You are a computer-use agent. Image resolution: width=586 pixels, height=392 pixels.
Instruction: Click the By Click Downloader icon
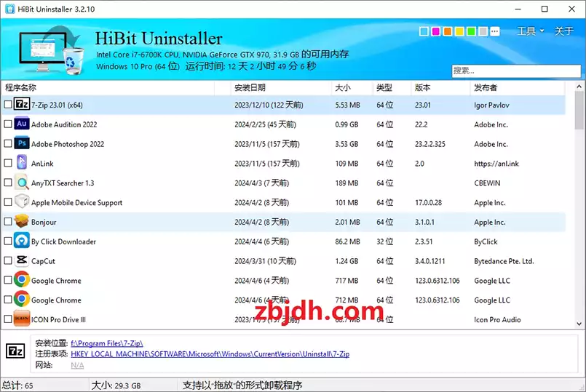[22, 241]
